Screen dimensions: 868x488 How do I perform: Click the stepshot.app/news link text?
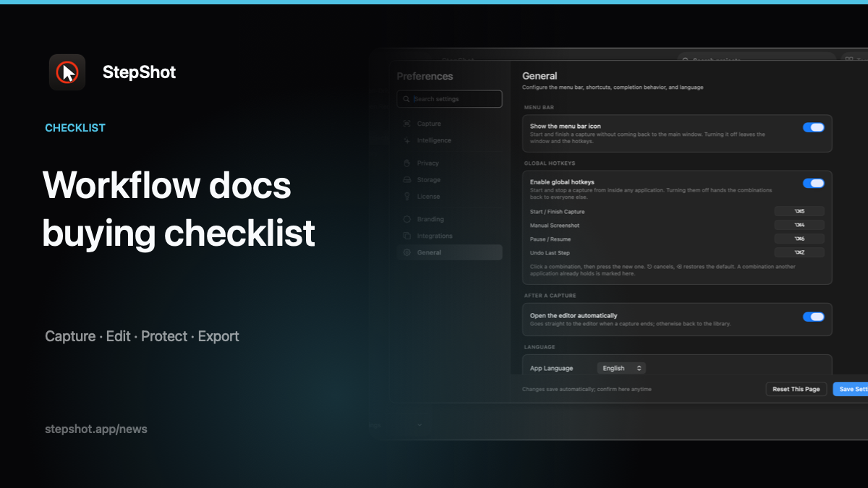pos(96,429)
